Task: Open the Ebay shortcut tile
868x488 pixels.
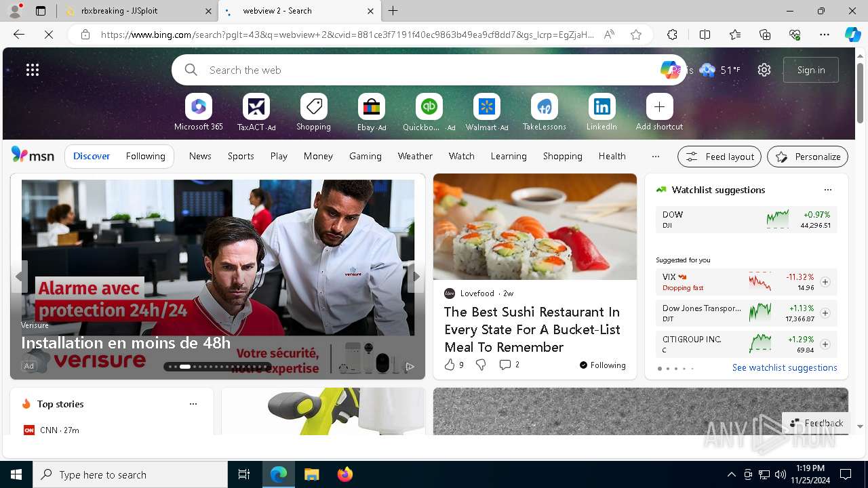Action: coord(371,113)
